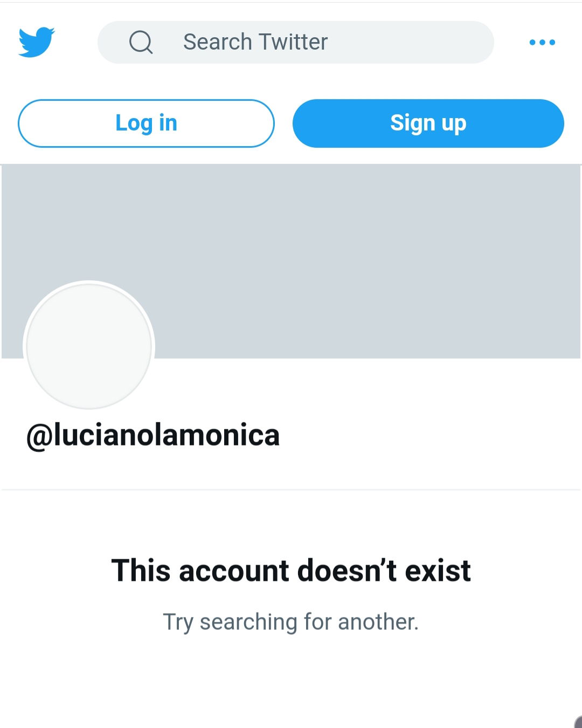Screen dimensions: 582x728
Task: Click the Log in button
Action: (146, 123)
